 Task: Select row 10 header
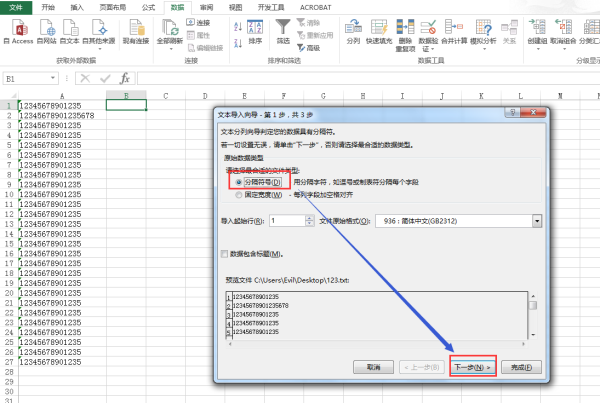9,194
